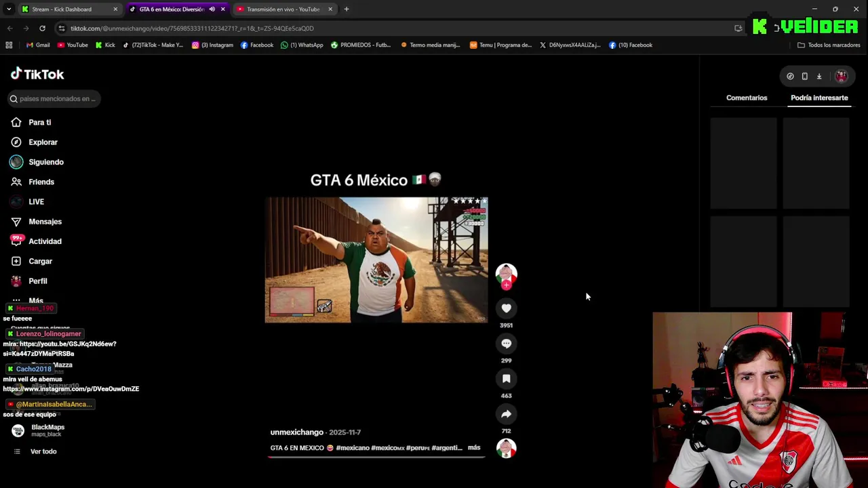Close the GTA 6 en México tab
The image size is (868, 488).
pyautogui.click(x=222, y=9)
